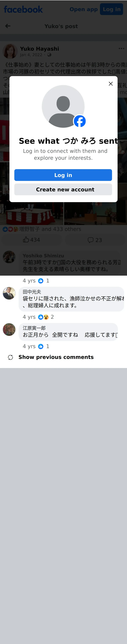Open 田中光夫 commenter avatar

(9, 293)
